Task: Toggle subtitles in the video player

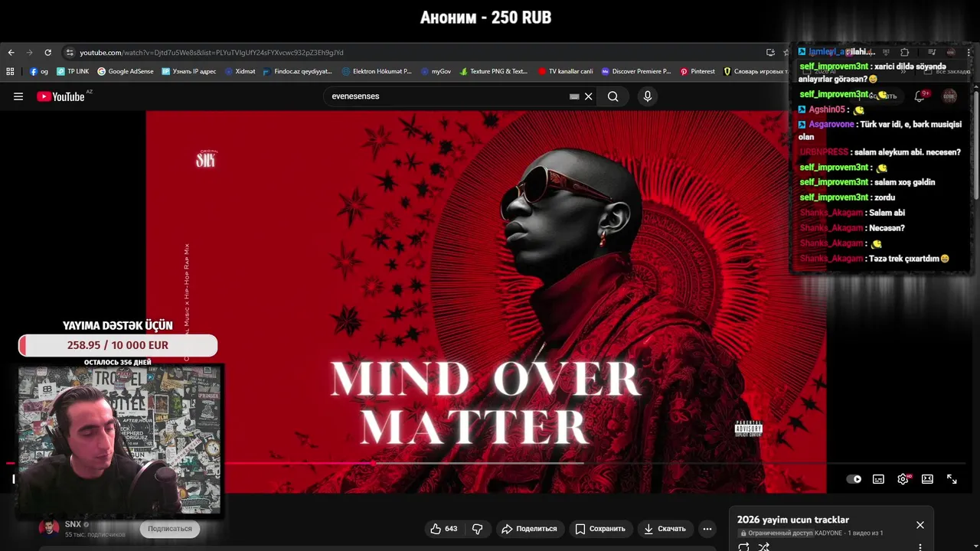Action: 878,479
